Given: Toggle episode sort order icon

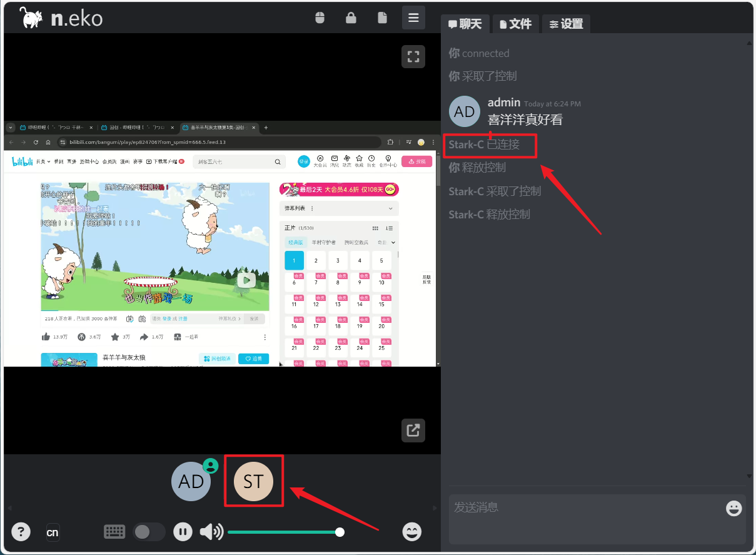Looking at the screenshot, I should 389,228.
